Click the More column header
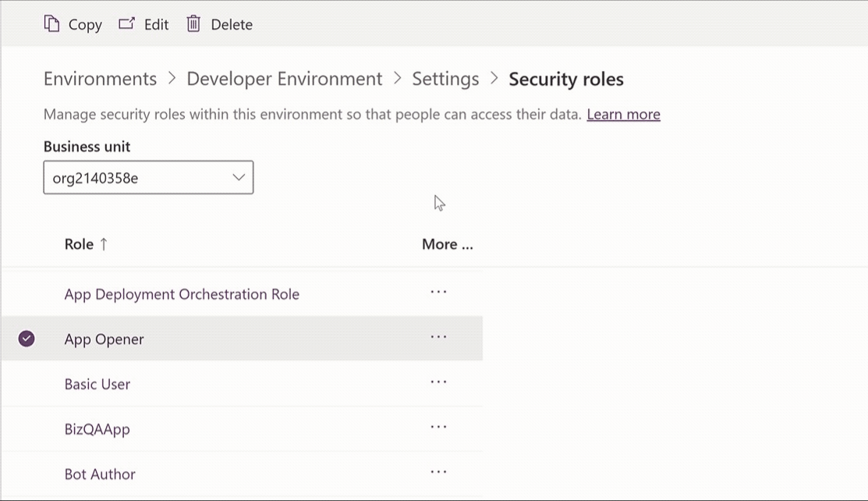Screen dimensions: 868x501 [x=447, y=244]
